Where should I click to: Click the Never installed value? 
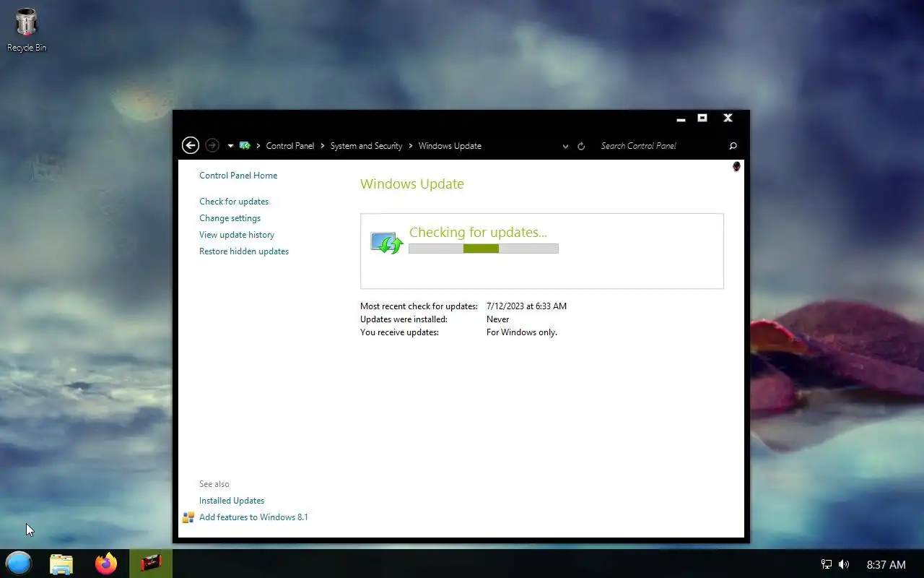[497, 319]
